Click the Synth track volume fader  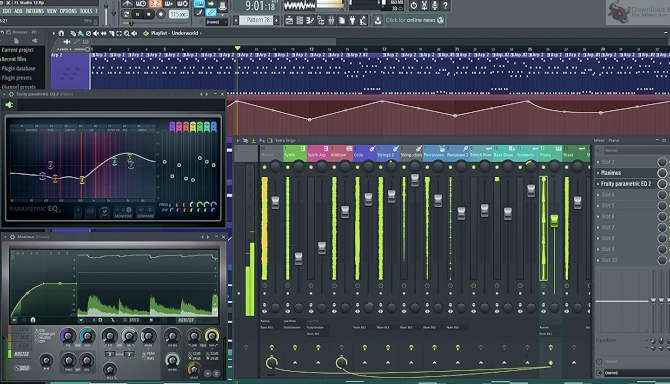(x=299, y=258)
